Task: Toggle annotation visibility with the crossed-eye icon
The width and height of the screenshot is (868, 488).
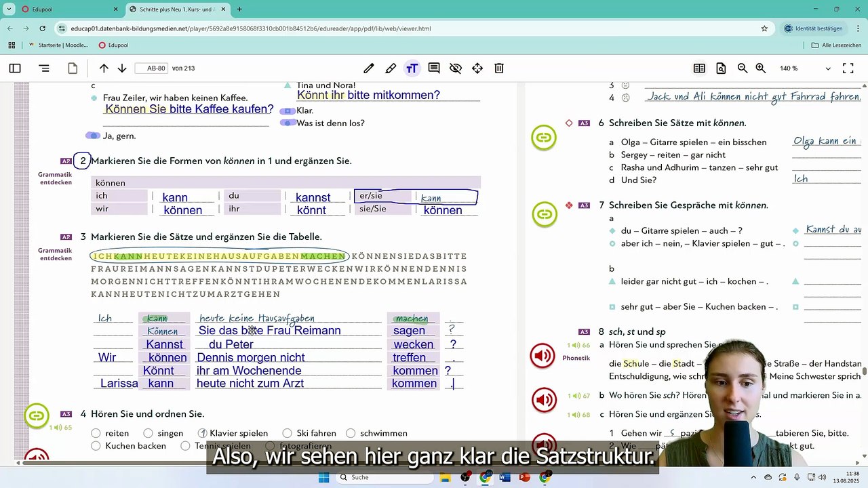Action: pos(456,68)
